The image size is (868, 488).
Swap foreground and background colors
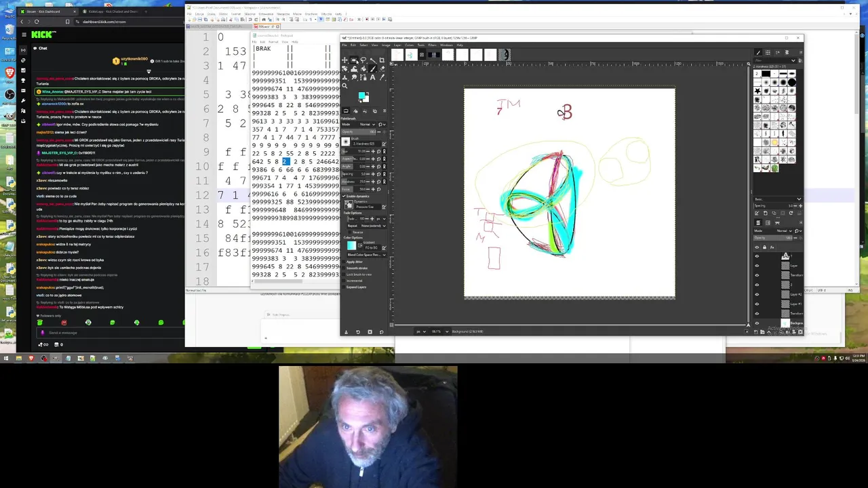368,93
